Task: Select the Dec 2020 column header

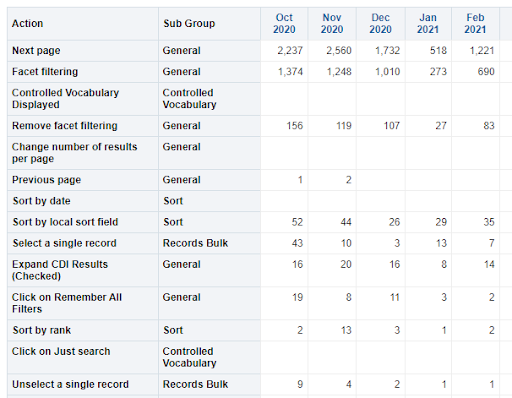Action: click(x=380, y=24)
